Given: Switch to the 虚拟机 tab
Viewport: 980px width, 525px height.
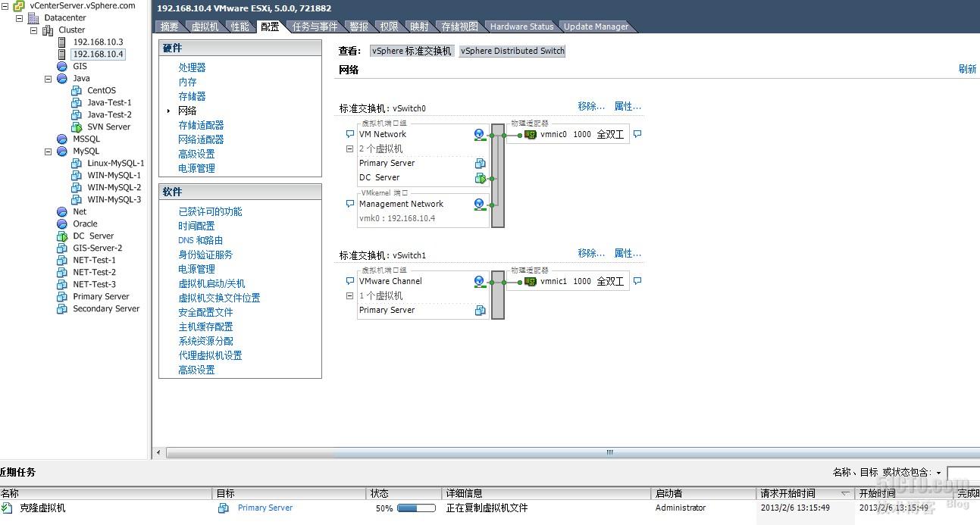Looking at the screenshot, I should 205,27.
